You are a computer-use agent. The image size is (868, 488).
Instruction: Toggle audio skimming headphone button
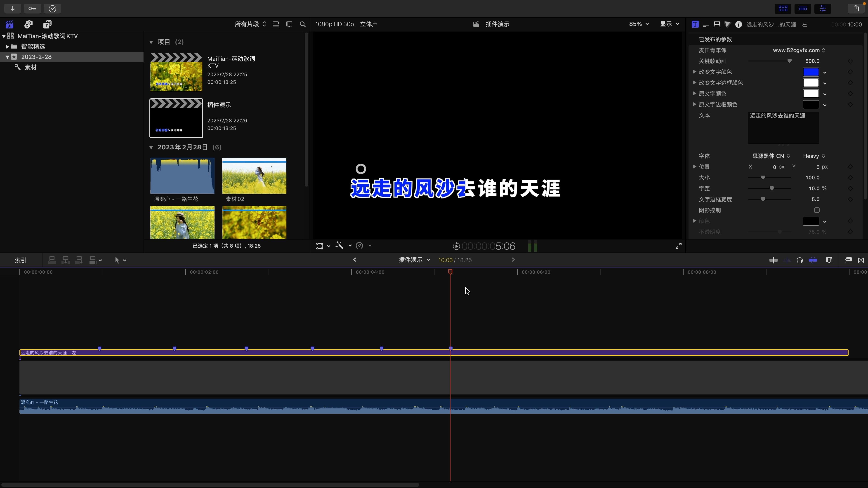799,260
